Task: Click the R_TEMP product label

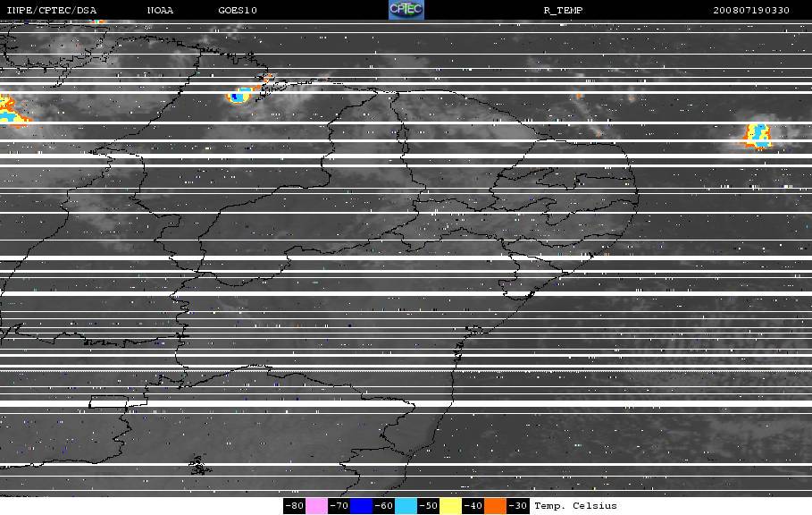Action: (x=564, y=11)
